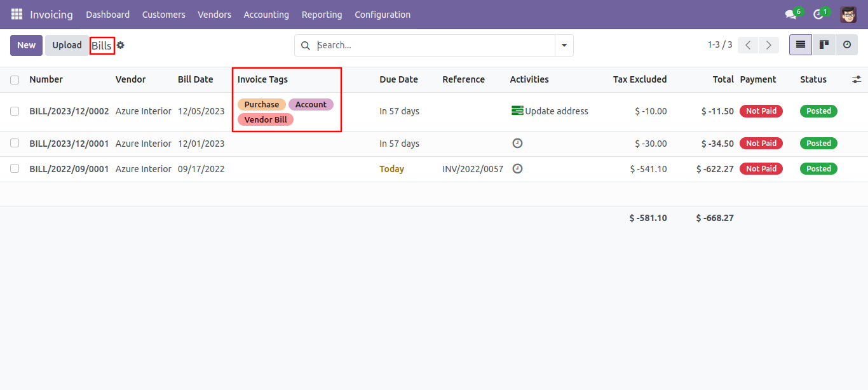
Task: Sort by the Payment column header
Action: (758, 79)
